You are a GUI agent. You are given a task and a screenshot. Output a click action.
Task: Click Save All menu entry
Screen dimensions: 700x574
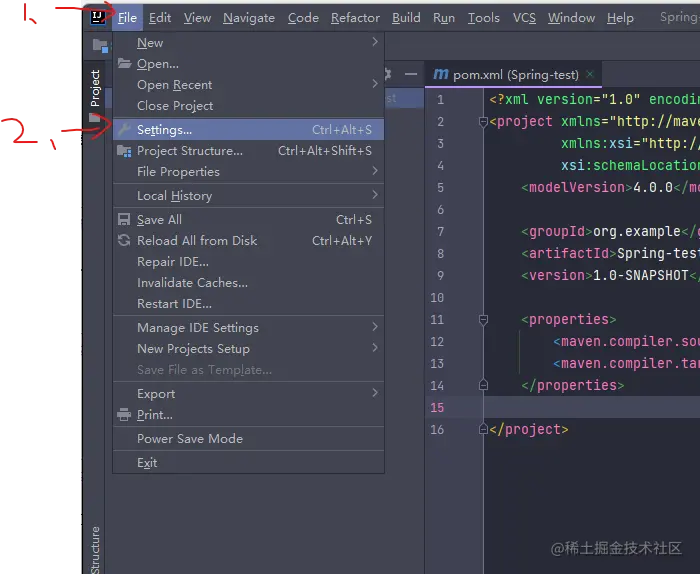click(x=248, y=220)
